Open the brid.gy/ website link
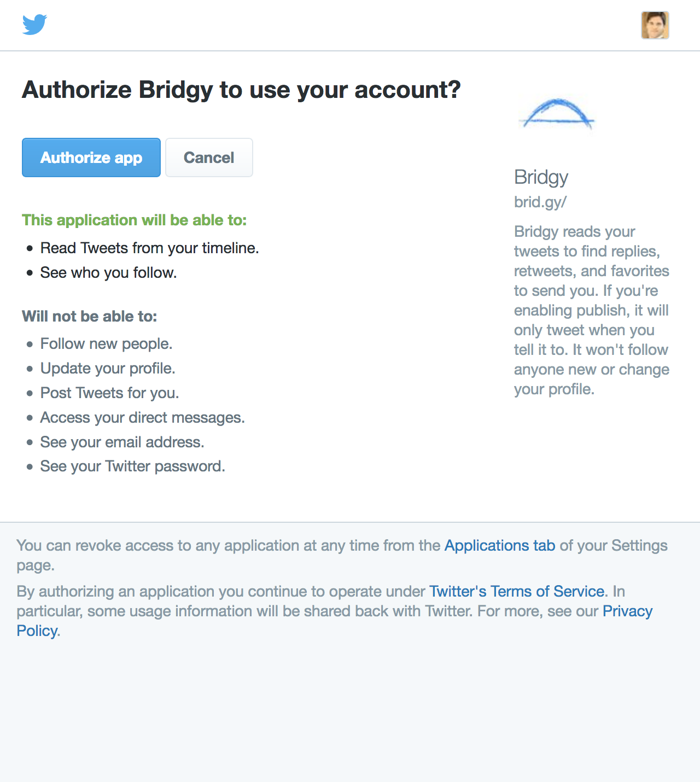This screenshot has width=700, height=782. point(540,202)
